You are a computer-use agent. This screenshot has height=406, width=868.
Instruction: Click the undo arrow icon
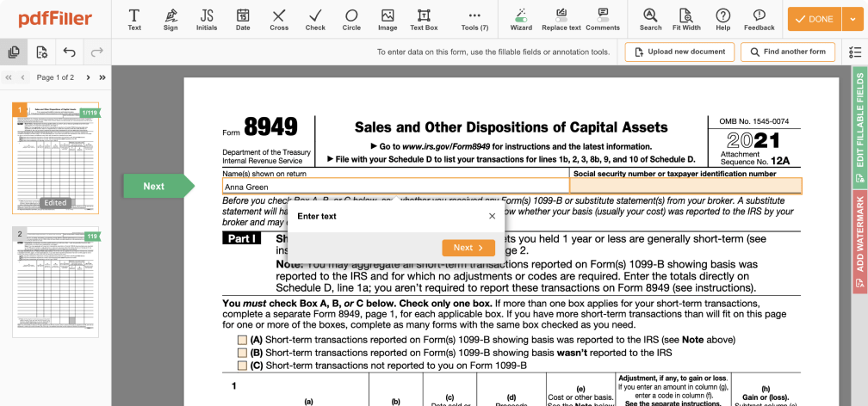pos(69,52)
